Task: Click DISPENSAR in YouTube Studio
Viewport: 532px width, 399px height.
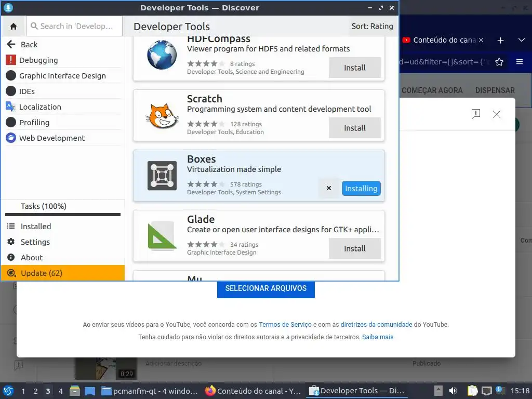Action: tap(495, 90)
